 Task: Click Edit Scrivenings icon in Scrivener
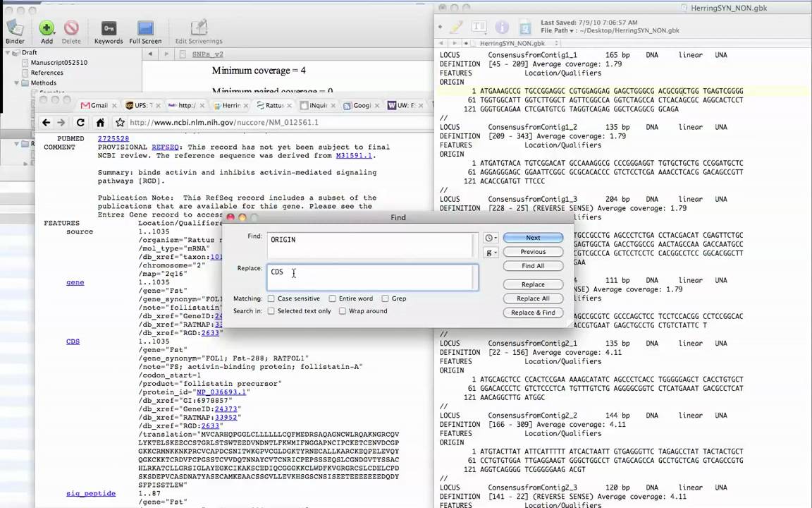(x=199, y=28)
